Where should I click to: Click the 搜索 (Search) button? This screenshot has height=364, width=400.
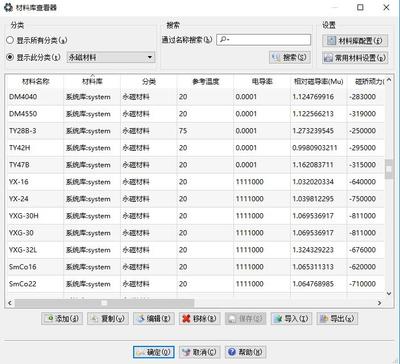pyautogui.click(x=290, y=57)
